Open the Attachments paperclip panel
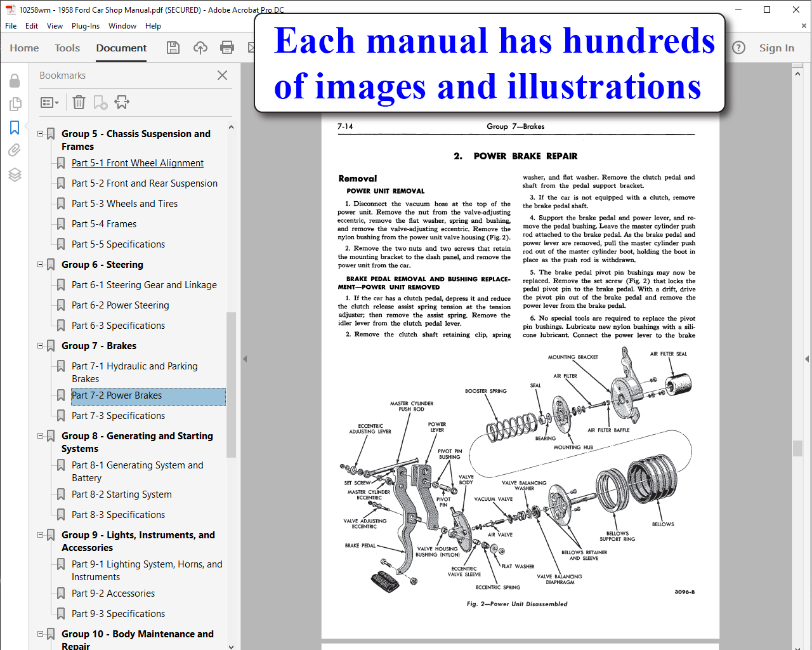The width and height of the screenshot is (812, 650). 15,150
